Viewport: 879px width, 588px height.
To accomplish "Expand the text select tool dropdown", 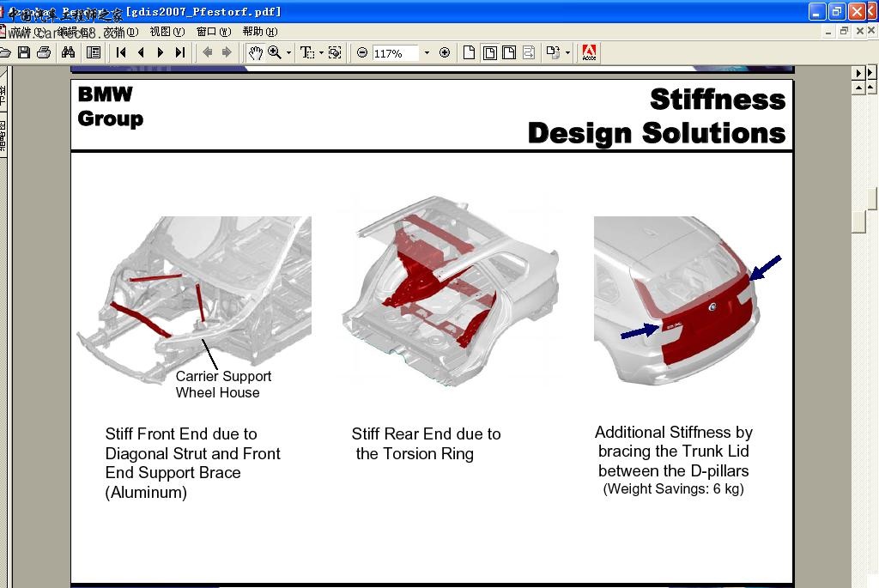I will click(x=321, y=53).
